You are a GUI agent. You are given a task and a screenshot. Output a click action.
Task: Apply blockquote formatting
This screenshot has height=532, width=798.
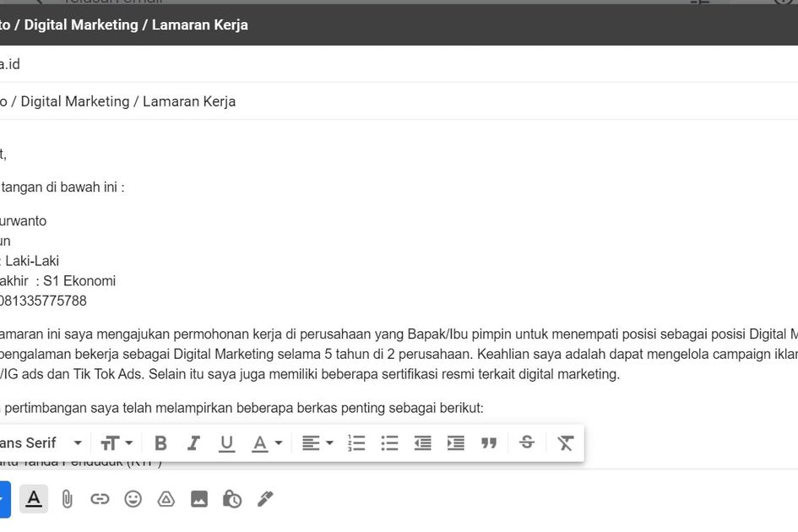click(x=489, y=443)
